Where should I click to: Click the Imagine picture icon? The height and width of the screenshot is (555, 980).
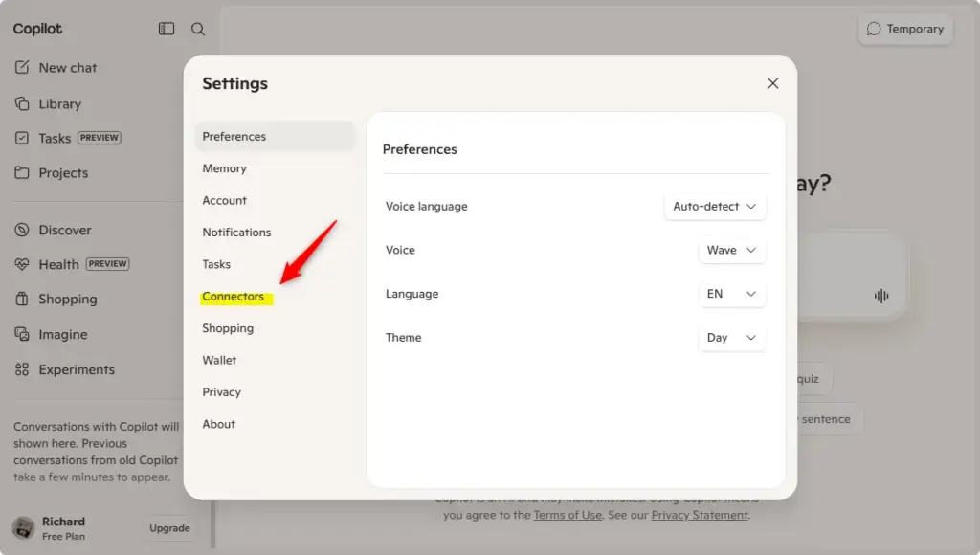click(22, 334)
